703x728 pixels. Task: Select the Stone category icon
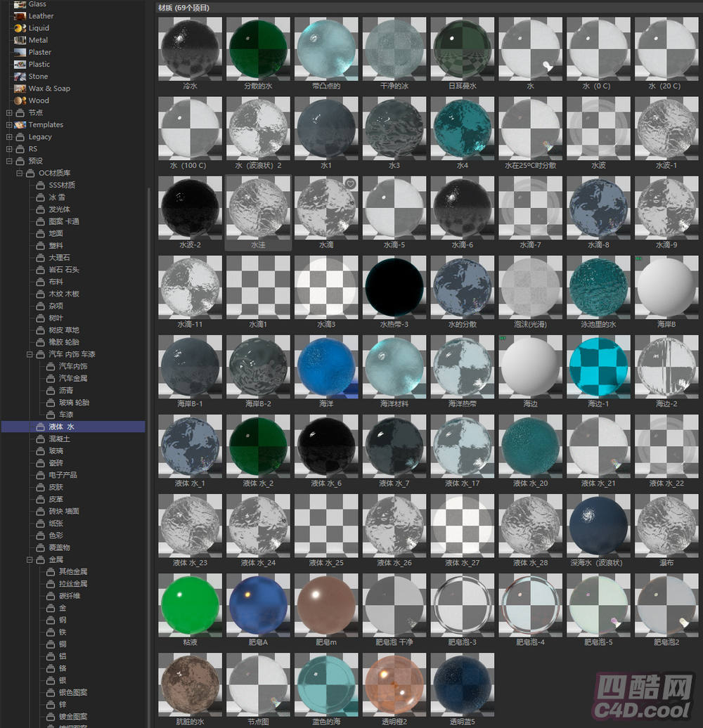[x=20, y=77]
